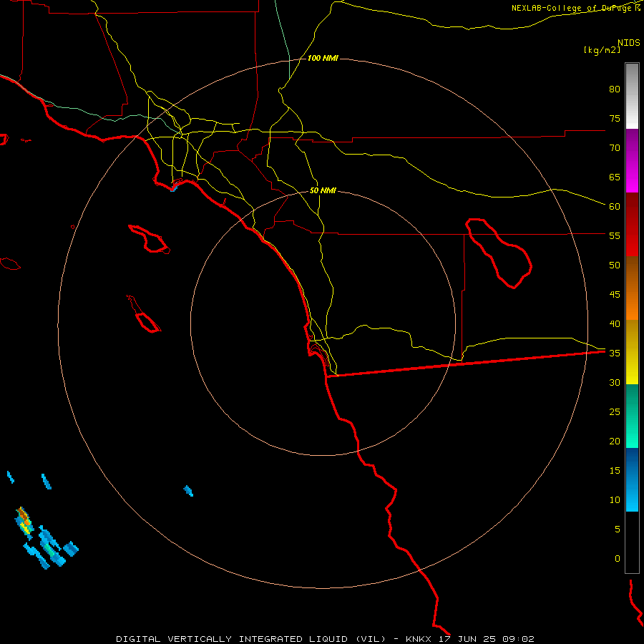Screen dimensions: 644x644
Task: Pick the orange-brown segment of the color bar
Action: 632,288
